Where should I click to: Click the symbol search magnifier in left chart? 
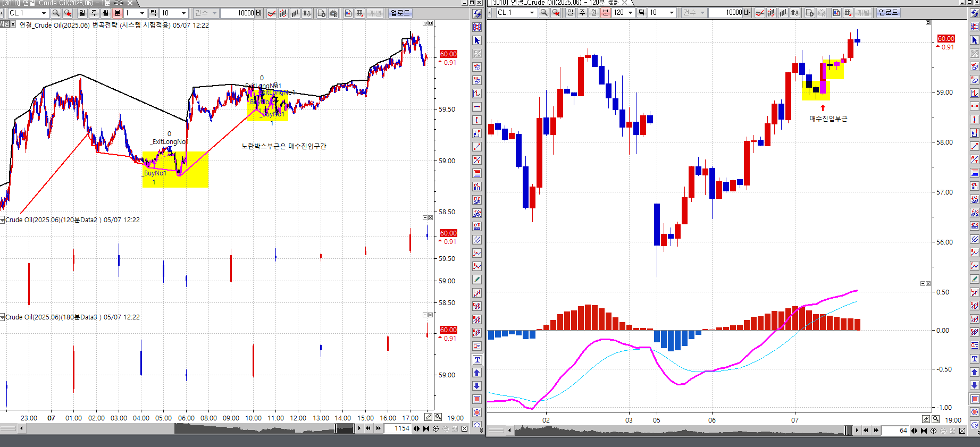point(56,13)
